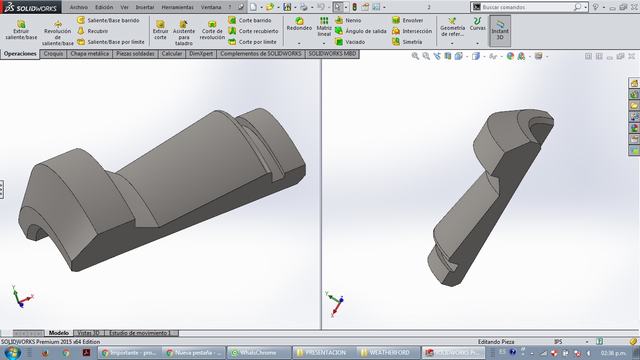Open the Herramientas menu
Viewport: 640px width, 360px height.
(177, 7)
